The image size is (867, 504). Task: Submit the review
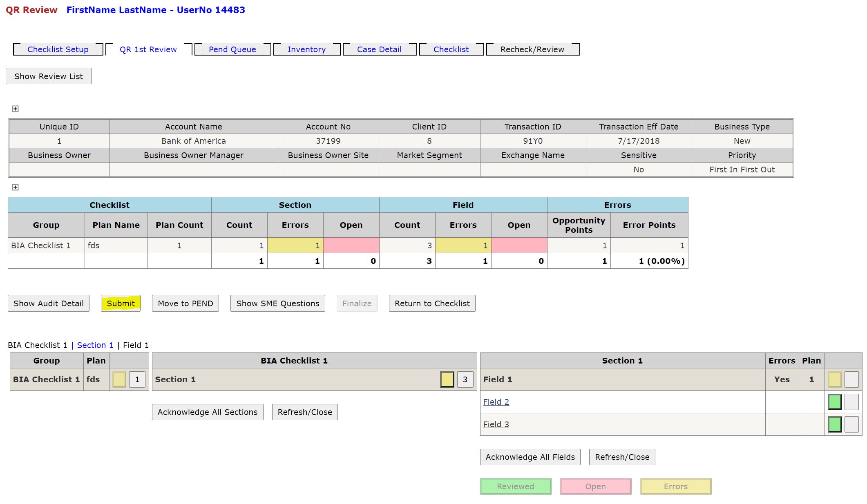(x=121, y=303)
